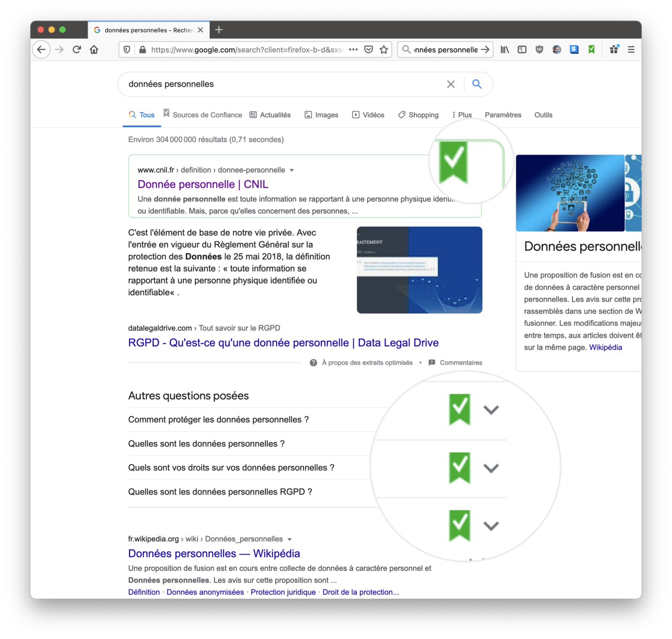The height and width of the screenshot is (639, 672).
Task: Open RGPD Data Legal Drive result link
Action: coord(283,343)
